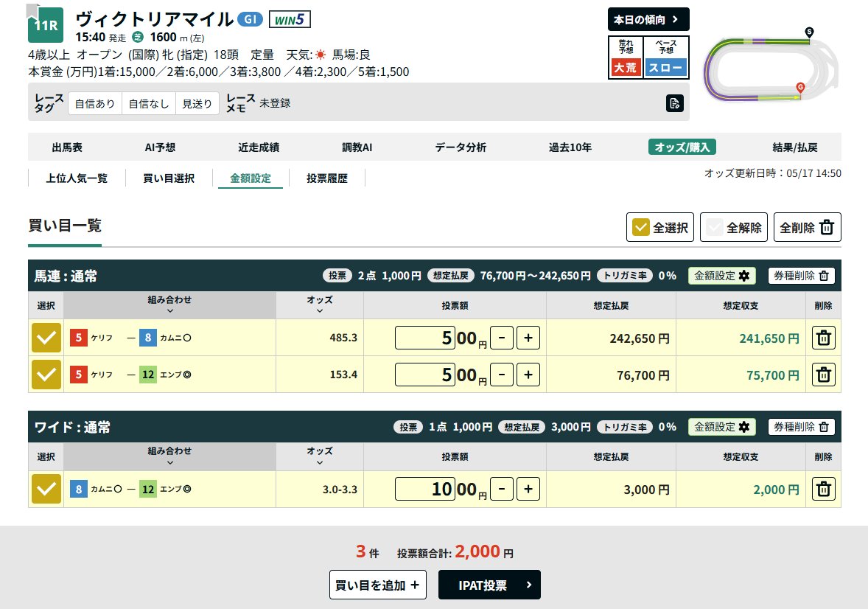Screen dimensions: 868x609
Task: Click the course map thumbnail
Action: pos(771,66)
